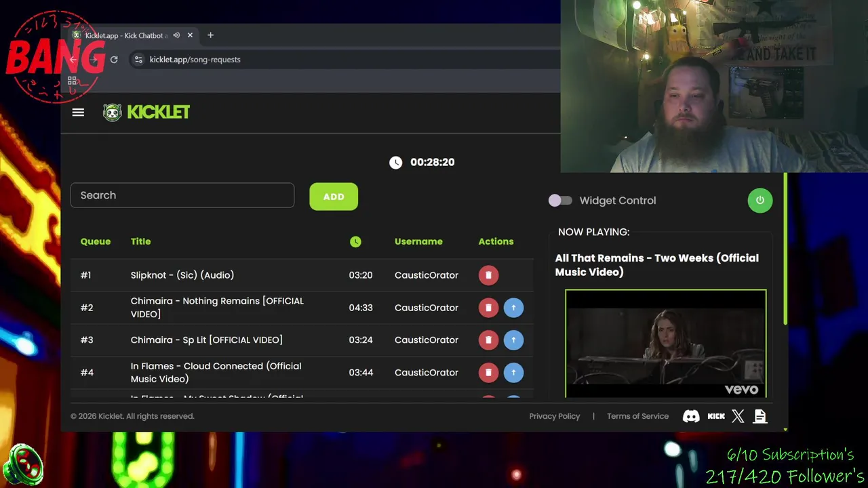Select Chimaira - Nothing Remains title

point(217,308)
